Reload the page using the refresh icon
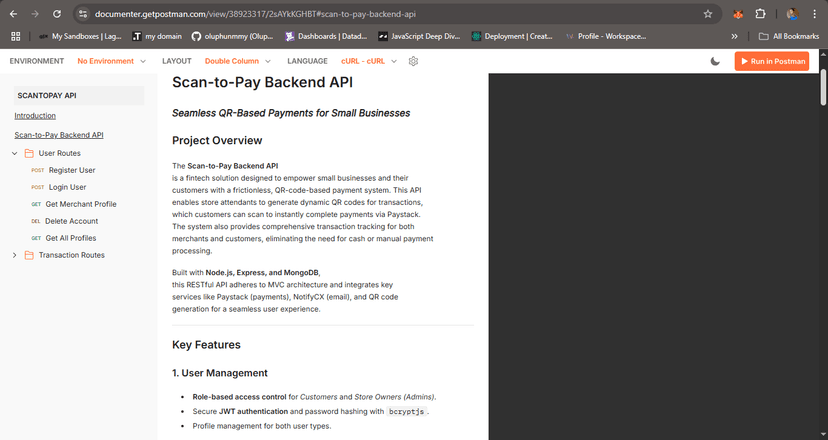Image resolution: width=828 pixels, height=440 pixels. 56,14
